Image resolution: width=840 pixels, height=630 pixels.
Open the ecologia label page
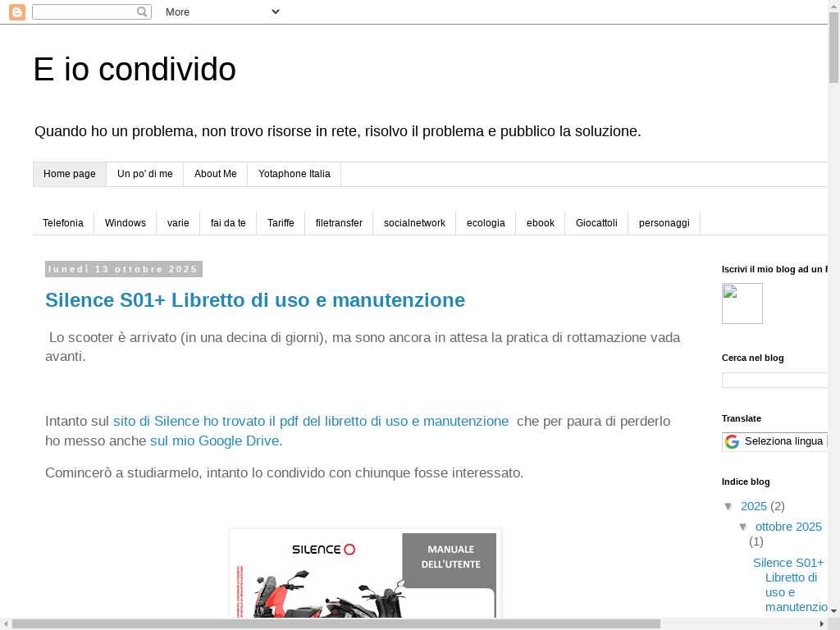pos(486,223)
